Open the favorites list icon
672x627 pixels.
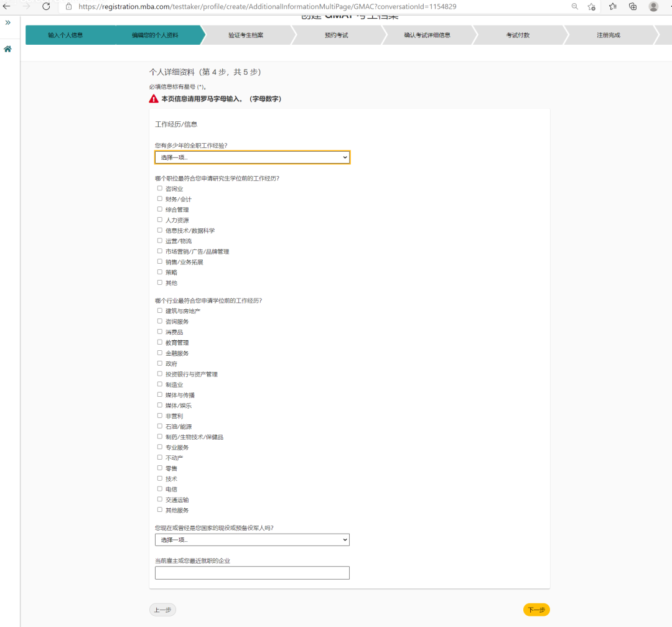coord(613,6)
